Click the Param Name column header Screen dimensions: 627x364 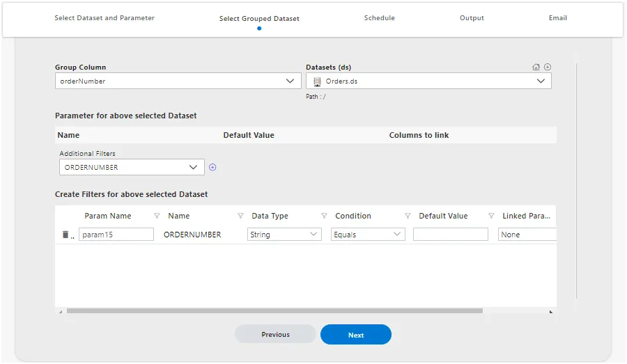pos(107,216)
